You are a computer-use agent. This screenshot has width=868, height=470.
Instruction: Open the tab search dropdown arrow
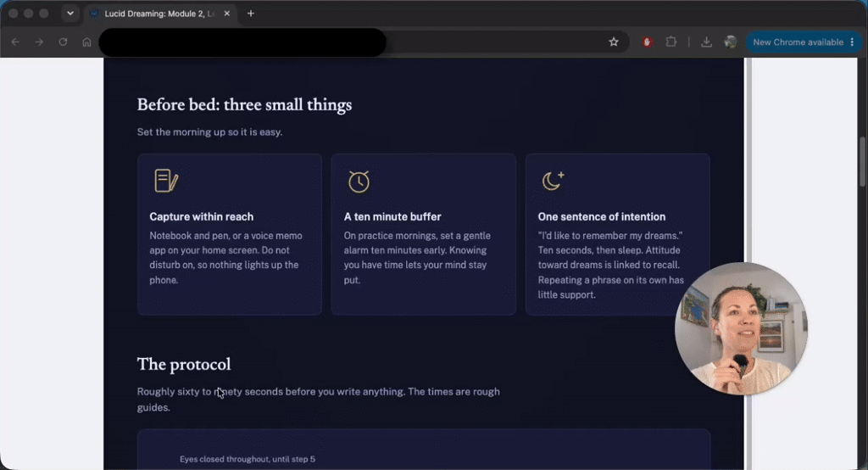(70, 14)
